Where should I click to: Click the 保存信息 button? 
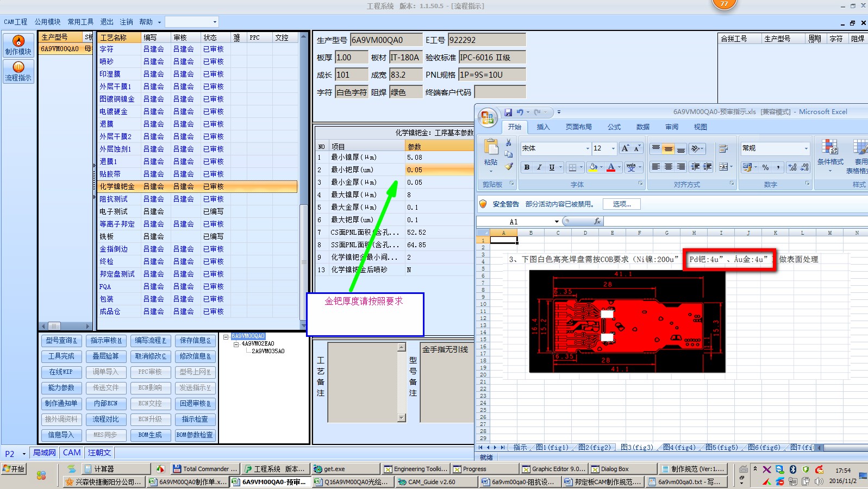coord(195,341)
